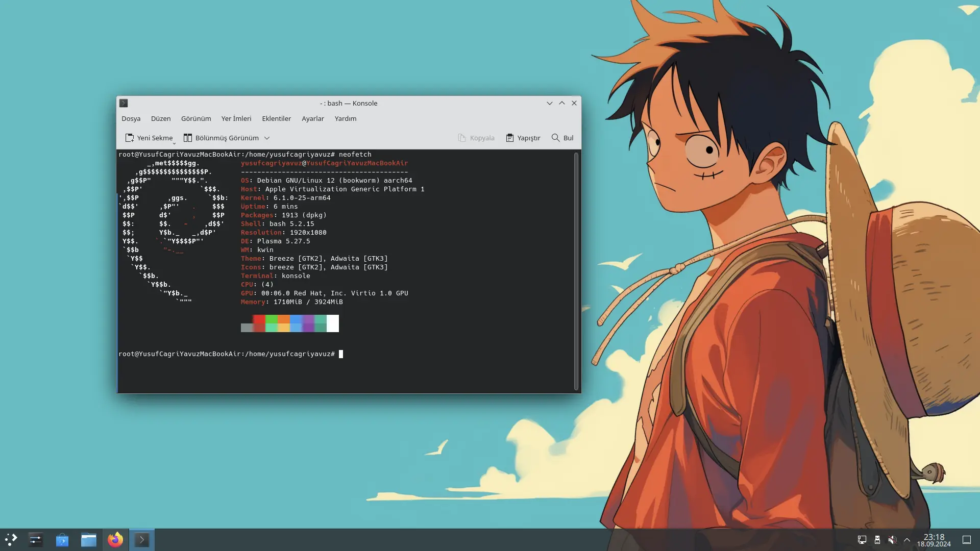Screen dimensions: 980x551
Task: Open search with the Bul button
Action: pyautogui.click(x=562, y=138)
